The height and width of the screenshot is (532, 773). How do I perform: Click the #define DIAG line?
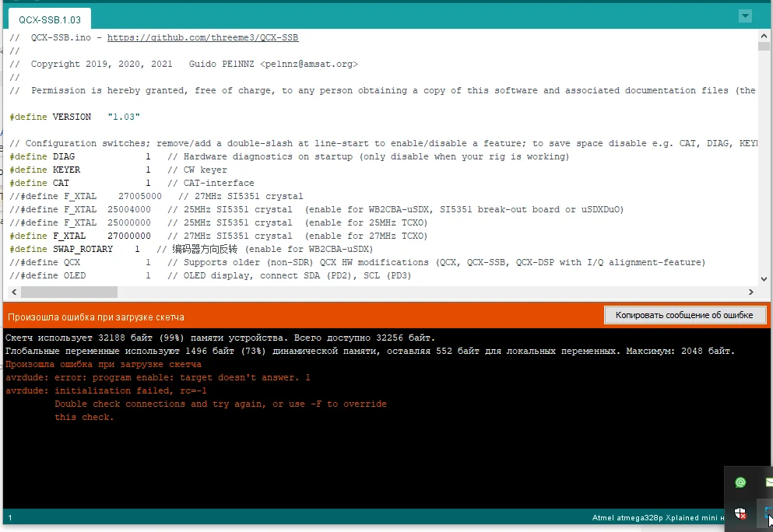(x=290, y=156)
